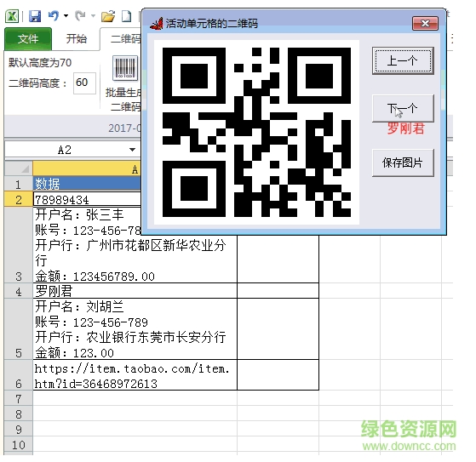Image resolution: width=476 pixels, height=462 pixels.
Task: Select empty cell B6 beside taobao URL
Action: click(278, 375)
